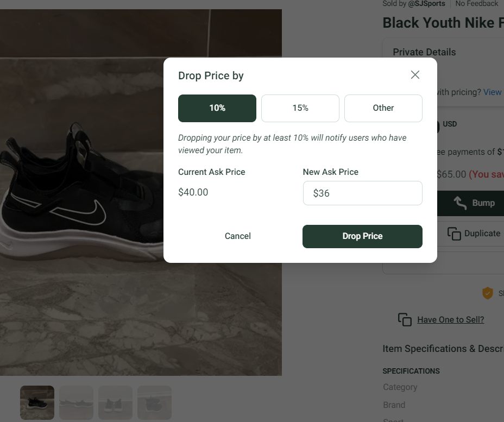This screenshot has width=504, height=422.
Task: Open the Have One to Sell link
Action: tap(450, 320)
